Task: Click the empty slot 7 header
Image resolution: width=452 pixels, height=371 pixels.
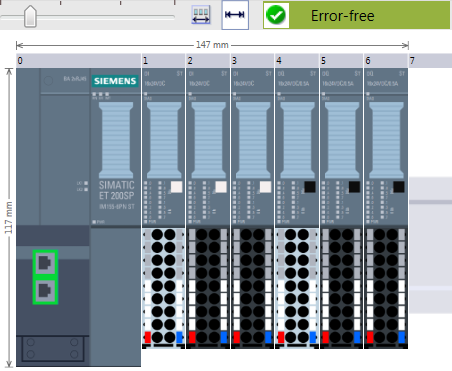Action: click(x=430, y=61)
